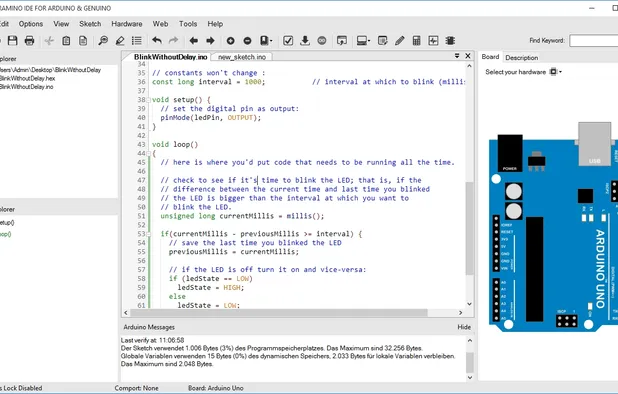Click the book library icon
Image resolution: width=618 pixels, height=394 pixels.
264,41
